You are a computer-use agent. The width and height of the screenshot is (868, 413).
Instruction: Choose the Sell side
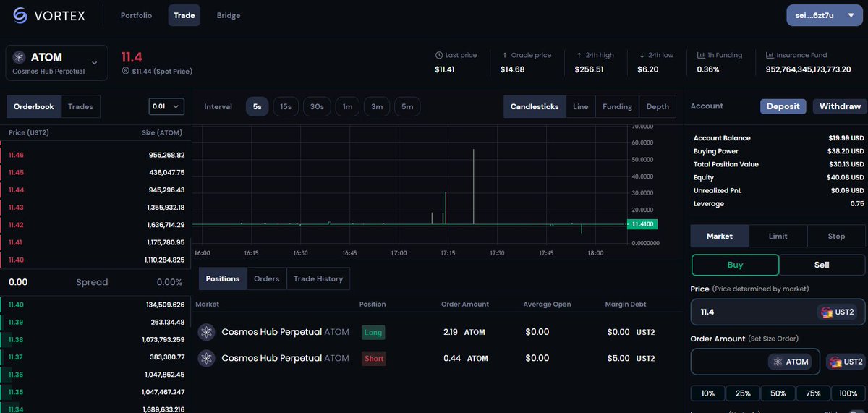[822, 265]
